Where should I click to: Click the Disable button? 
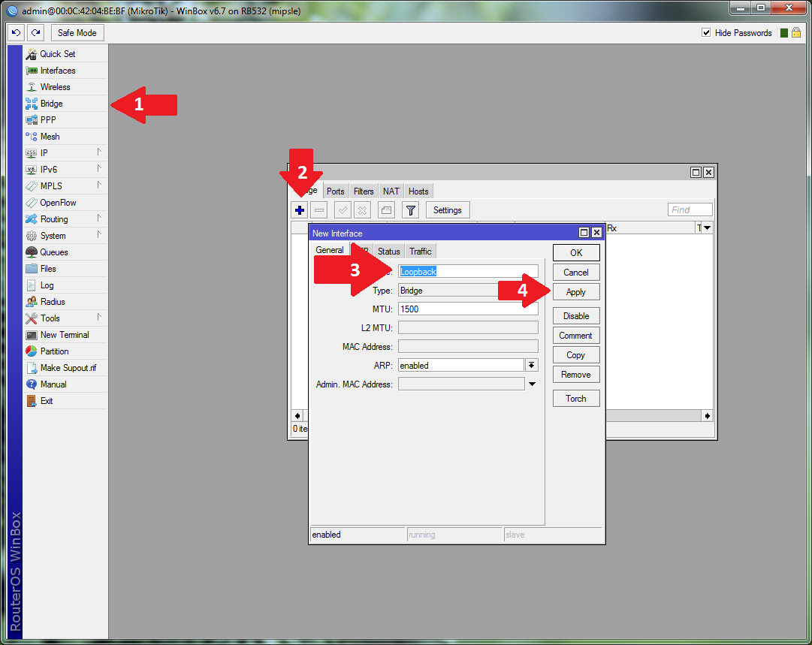point(576,316)
